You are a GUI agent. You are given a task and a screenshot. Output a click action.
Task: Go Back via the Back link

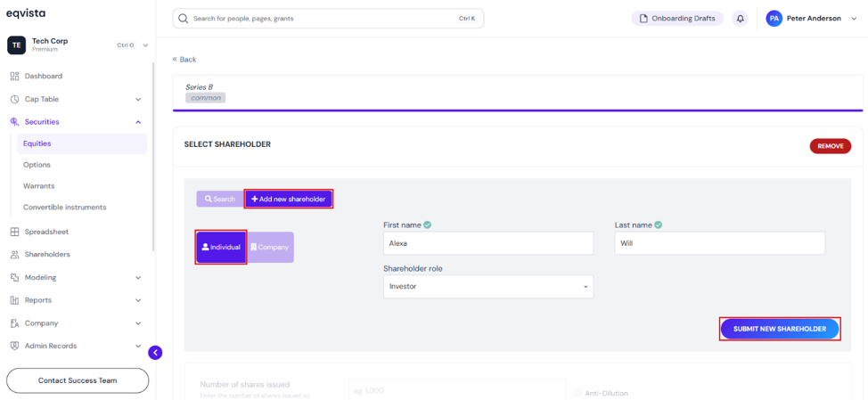(184, 59)
